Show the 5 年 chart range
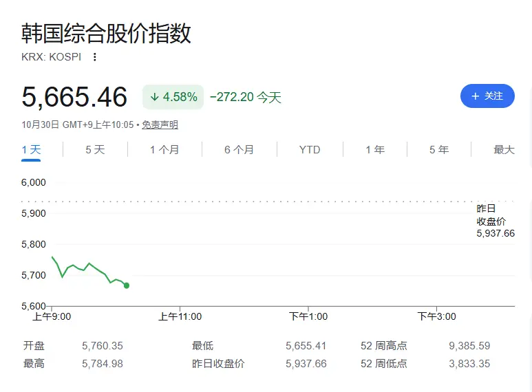The image size is (532, 392). [438, 149]
